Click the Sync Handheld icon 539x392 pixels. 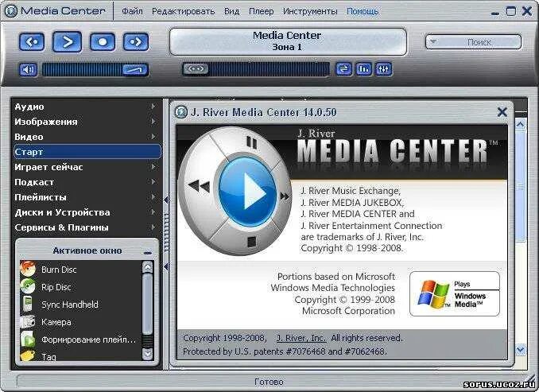pos(28,304)
